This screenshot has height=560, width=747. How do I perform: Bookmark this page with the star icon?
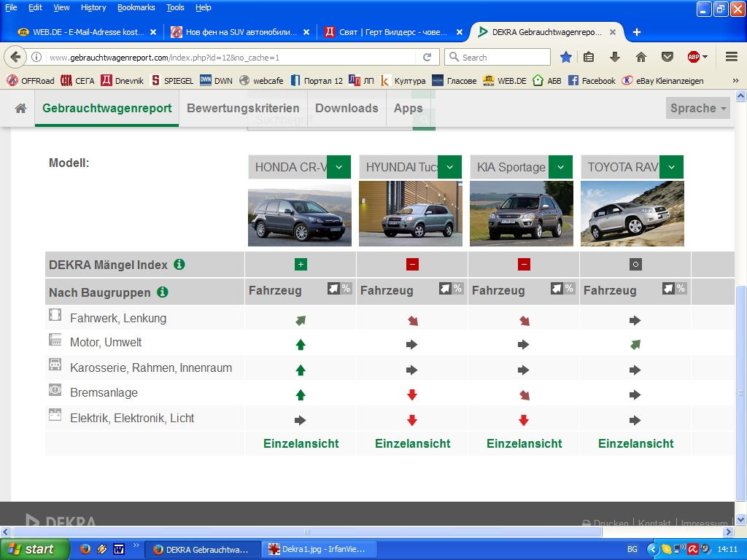pos(566,57)
